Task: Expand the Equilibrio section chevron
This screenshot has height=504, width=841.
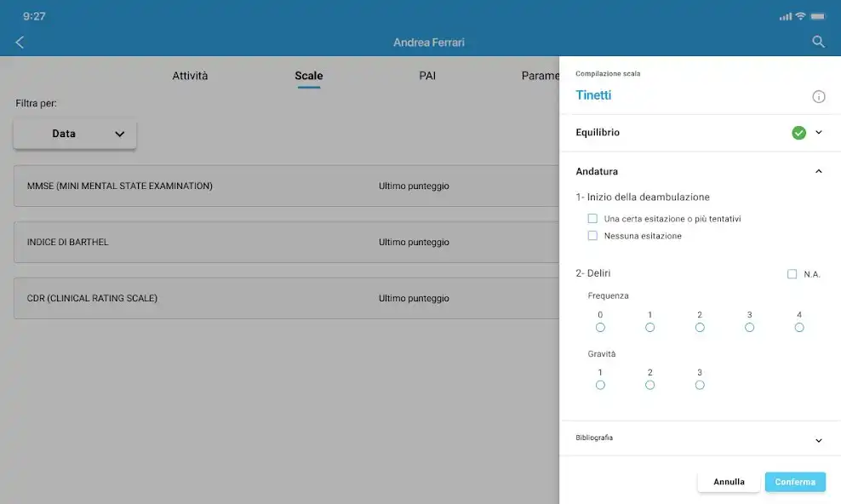Action: click(819, 133)
